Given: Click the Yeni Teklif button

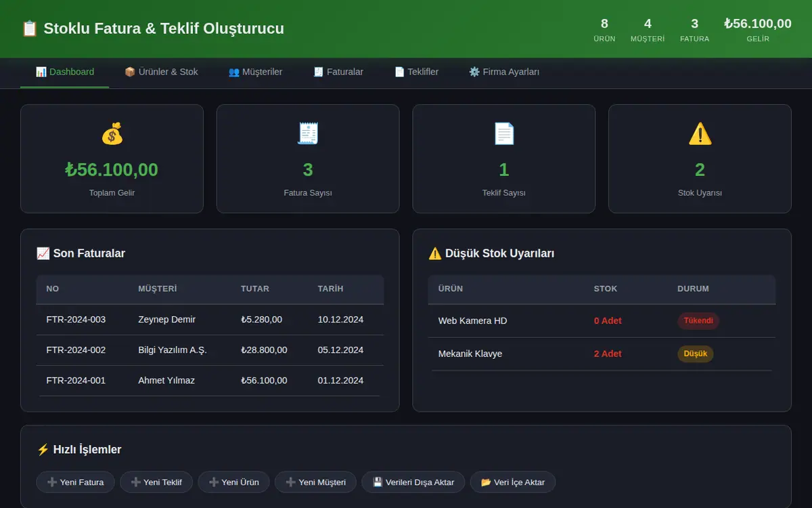Looking at the screenshot, I should 156,482.
